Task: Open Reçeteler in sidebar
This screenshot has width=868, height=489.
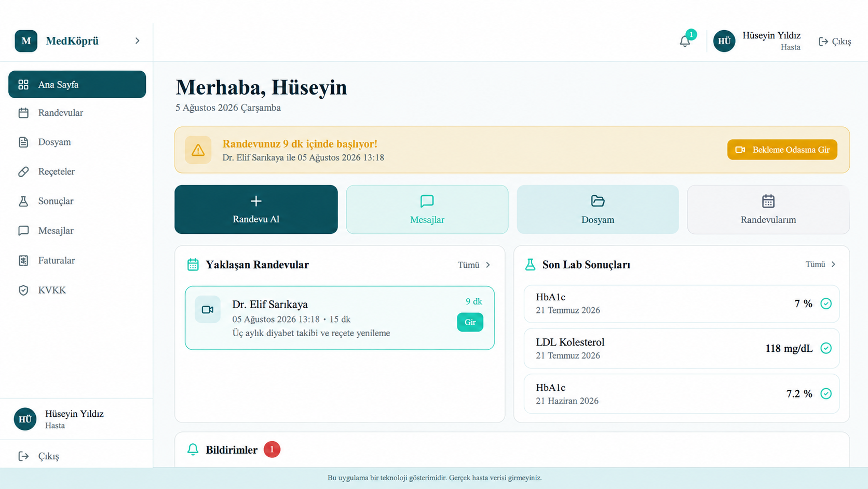Action: [x=77, y=171]
